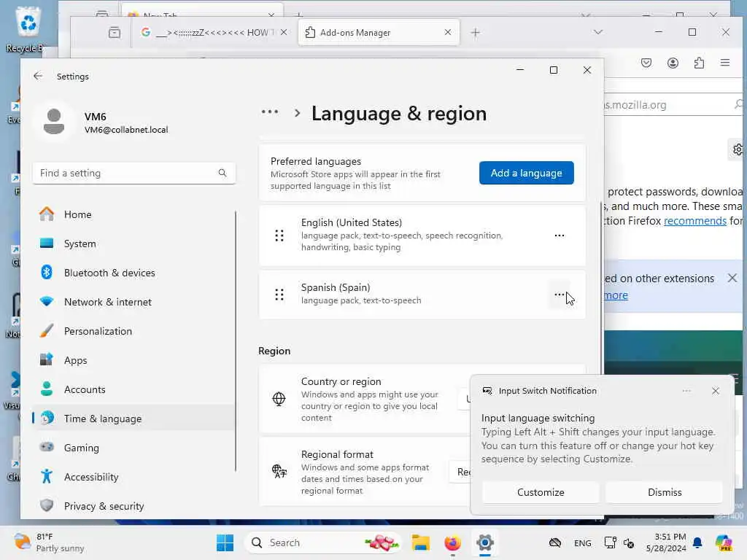Screen dimensions: 747x560
Task: Open Apps settings page
Action: [x=133, y=360]
